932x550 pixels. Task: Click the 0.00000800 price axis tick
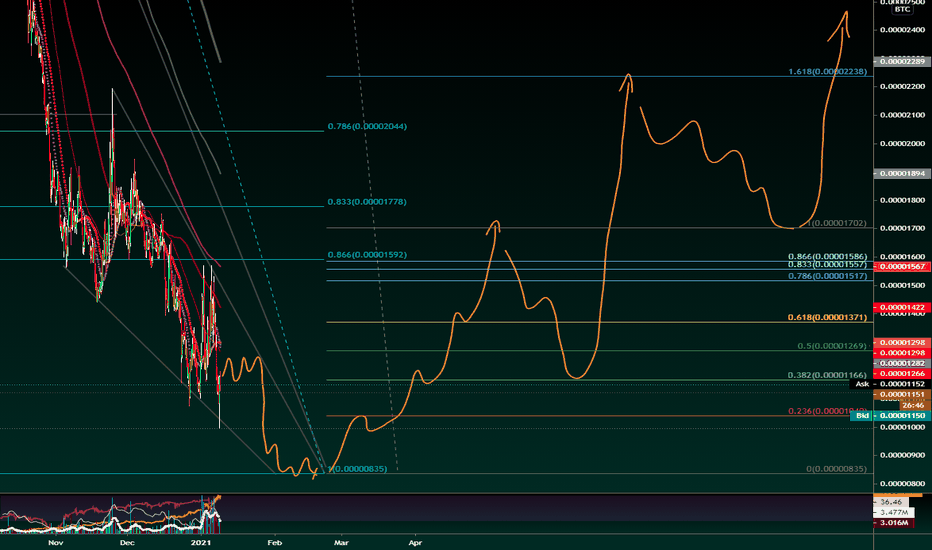[902, 484]
